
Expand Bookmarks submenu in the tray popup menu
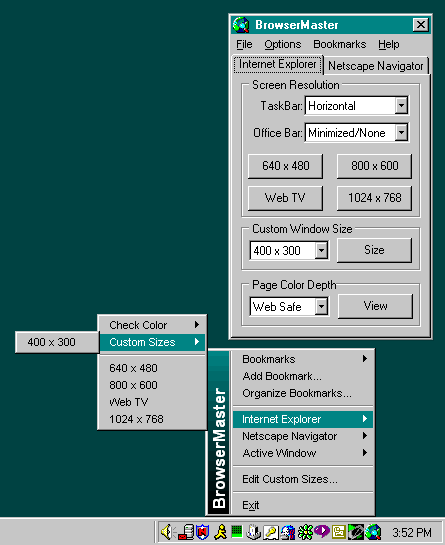point(303,359)
